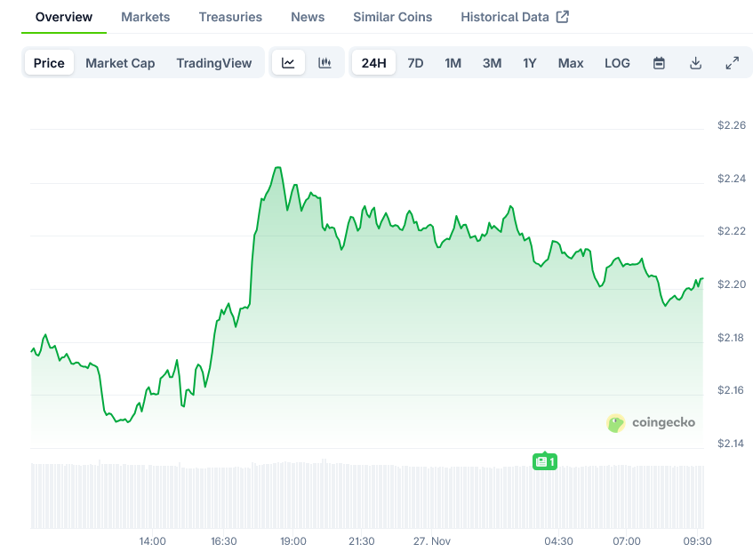Click the news event marker on chart
Viewport: 753px width, 560px height.
[545, 461]
